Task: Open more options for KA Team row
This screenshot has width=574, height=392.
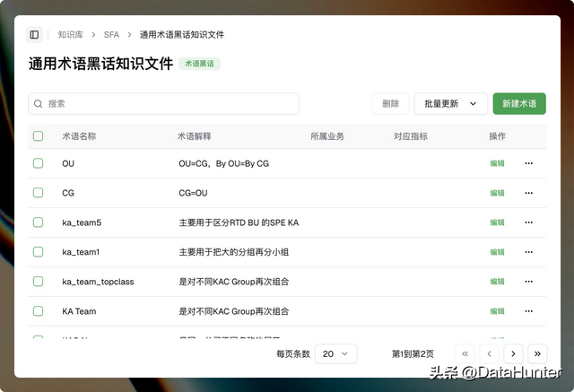Action: 528,311
